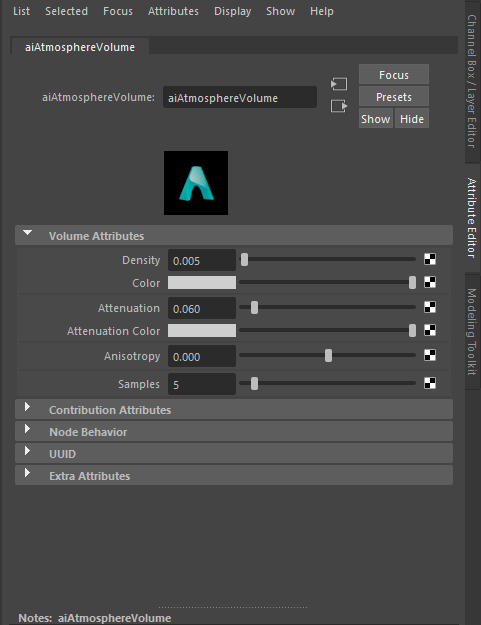
Task: Switch to Channel Box / Layer Editor tab
Action: (472, 81)
